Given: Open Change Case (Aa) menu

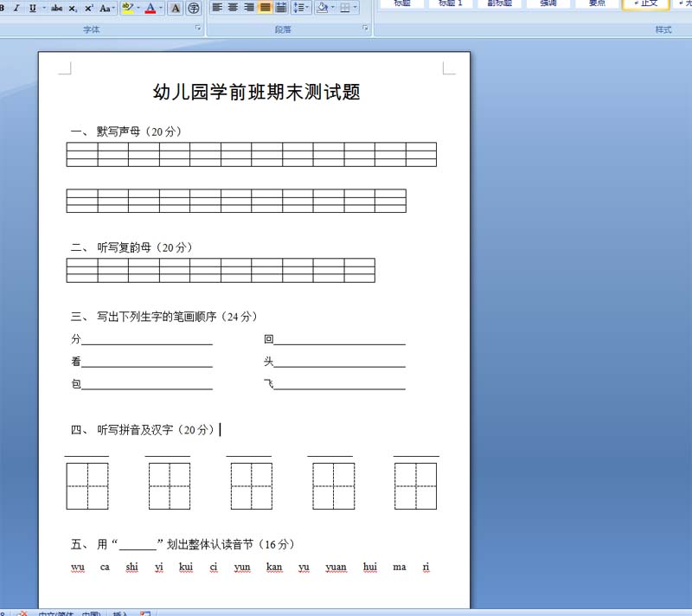Looking at the screenshot, I should pyautogui.click(x=106, y=8).
